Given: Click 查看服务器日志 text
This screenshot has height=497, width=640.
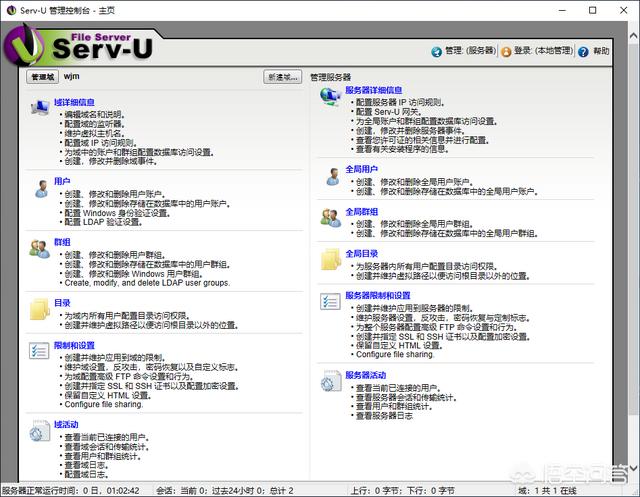Looking at the screenshot, I should 384,416.
